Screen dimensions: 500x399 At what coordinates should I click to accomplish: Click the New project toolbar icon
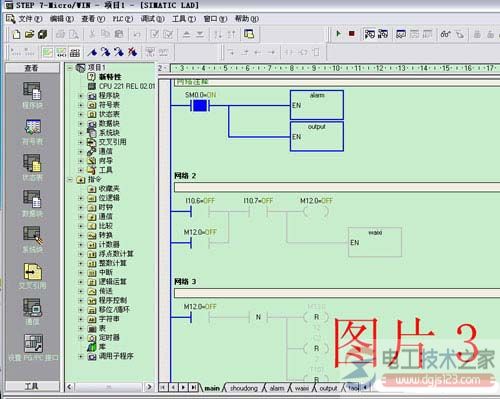pos(16,34)
